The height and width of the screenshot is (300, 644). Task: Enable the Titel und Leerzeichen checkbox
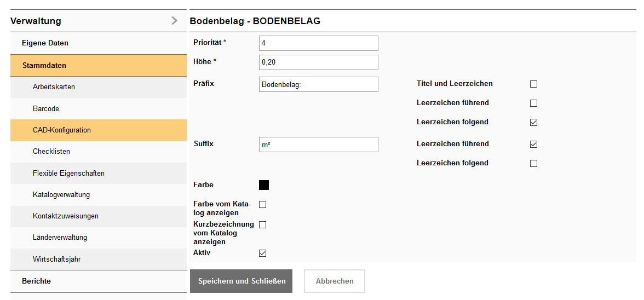[x=534, y=84]
